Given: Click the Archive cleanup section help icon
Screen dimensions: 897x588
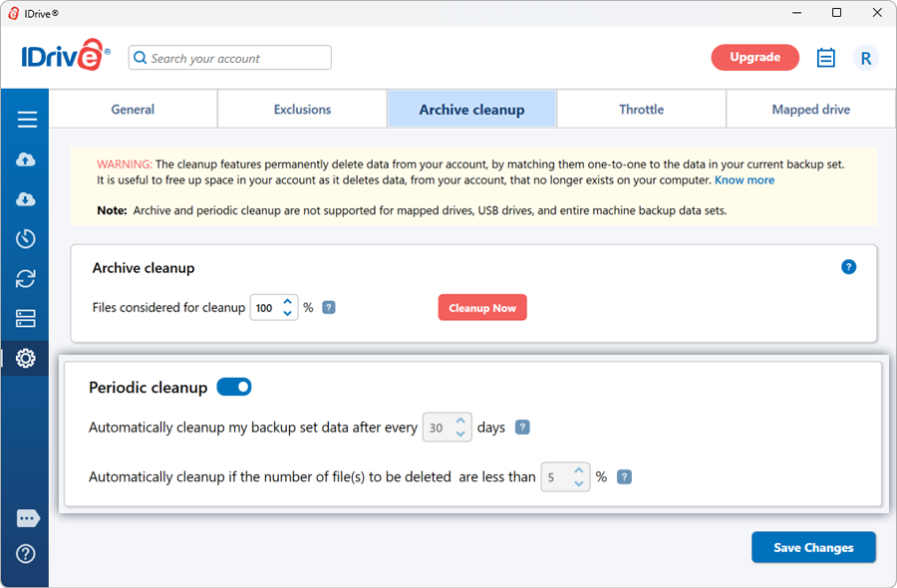Looking at the screenshot, I should coord(848,267).
